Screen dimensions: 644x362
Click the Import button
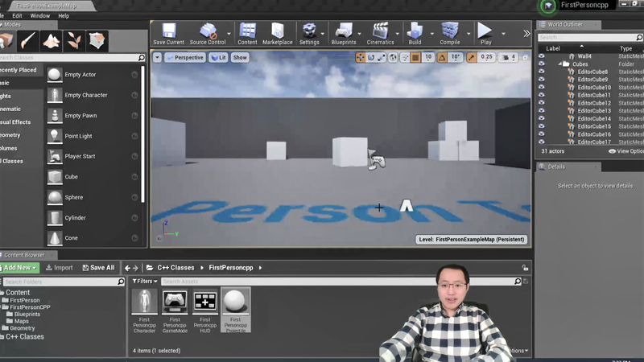[x=59, y=268]
